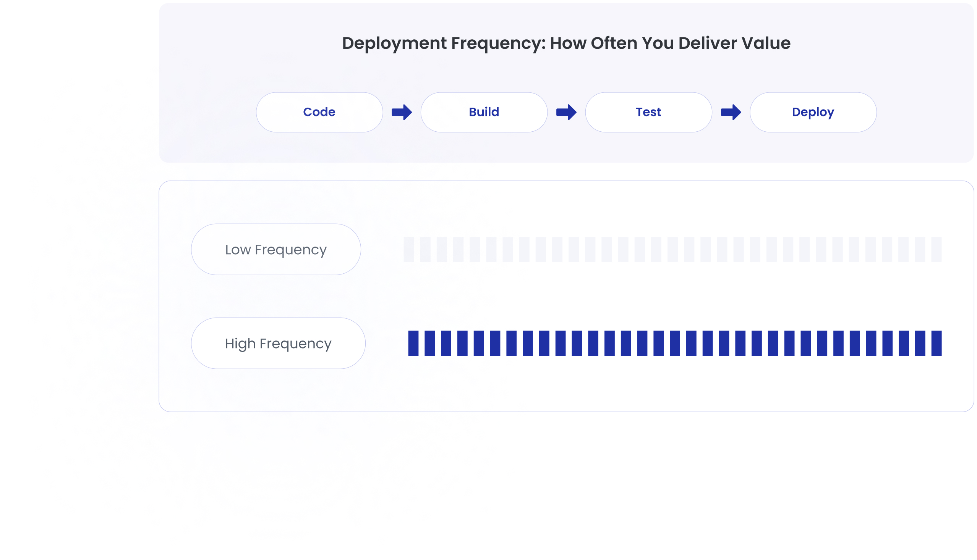Click the second dark blue High Frequency bar

[429, 343]
